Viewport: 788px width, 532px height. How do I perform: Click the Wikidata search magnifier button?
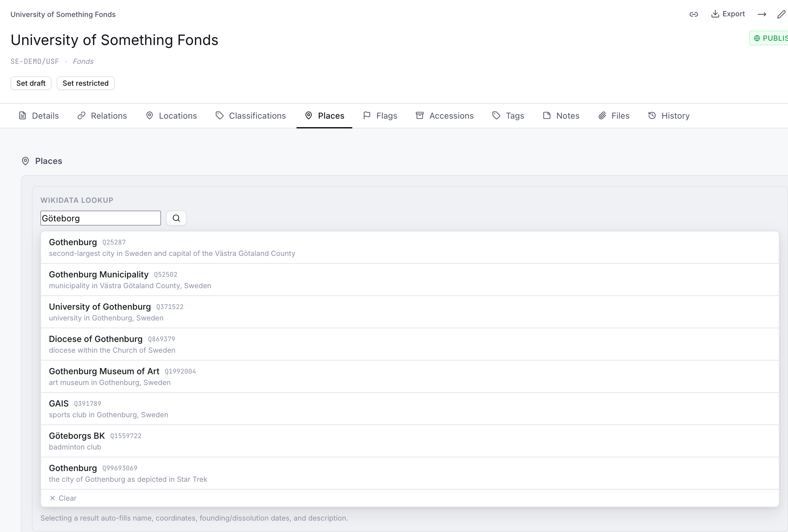(176, 218)
